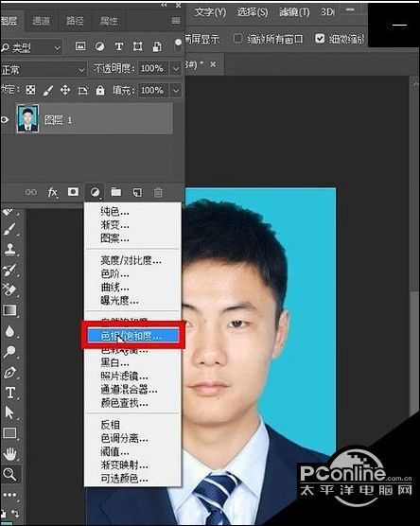Toggle the layer filtering switch
Image resolution: width=420 pixels, height=526 pixels.
178,45
